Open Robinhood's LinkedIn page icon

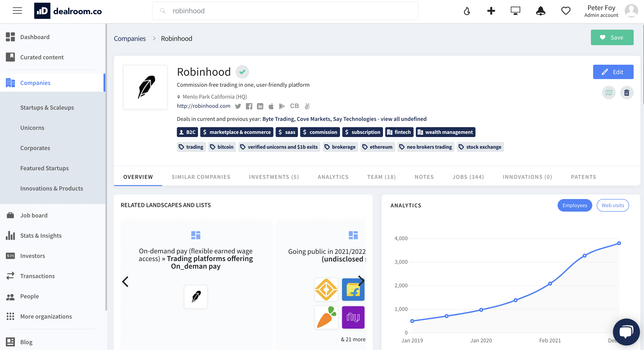[x=260, y=106]
